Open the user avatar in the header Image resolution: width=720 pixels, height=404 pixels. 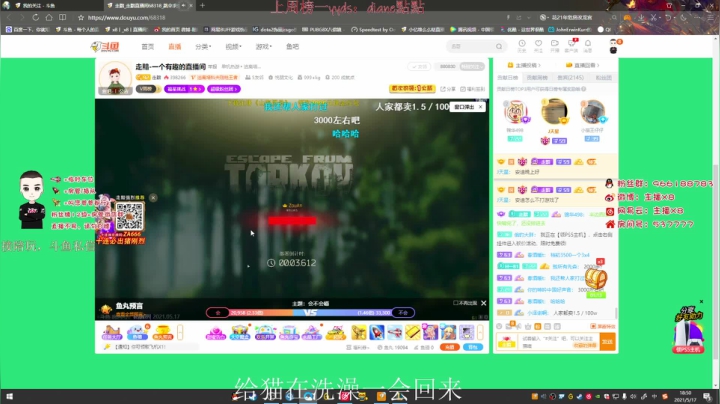pyautogui.click(x=613, y=46)
